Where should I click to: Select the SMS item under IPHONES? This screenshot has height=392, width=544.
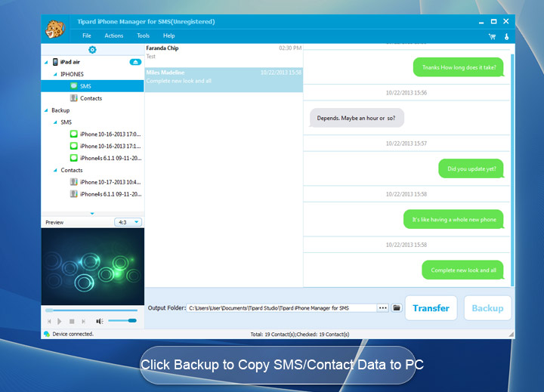(x=92, y=86)
